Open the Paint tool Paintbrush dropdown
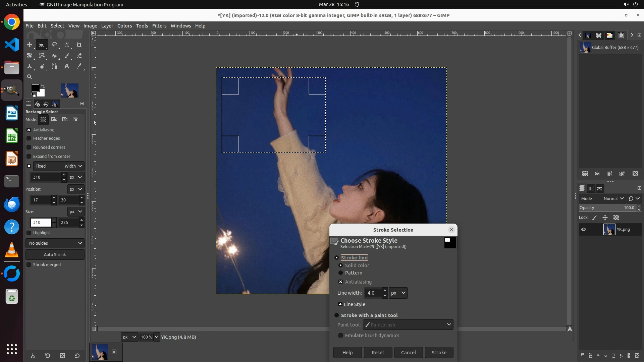The width and height of the screenshot is (644, 362). click(x=408, y=325)
